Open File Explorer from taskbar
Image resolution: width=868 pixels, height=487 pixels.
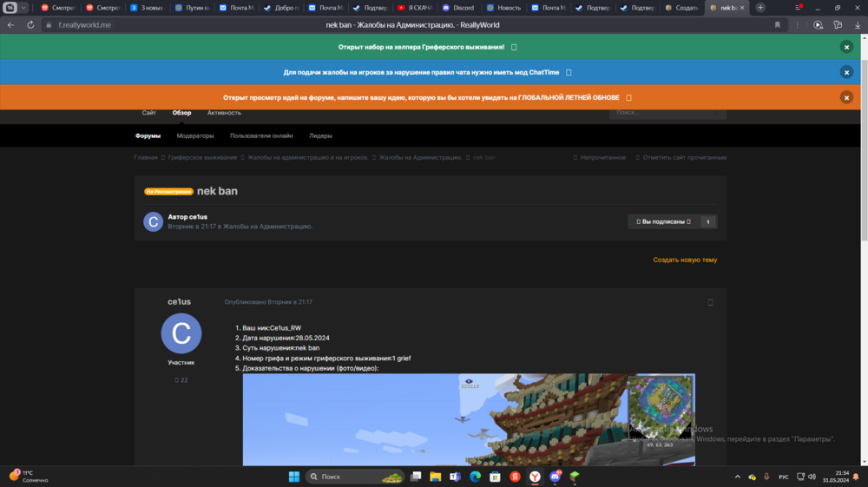pos(436,477)
